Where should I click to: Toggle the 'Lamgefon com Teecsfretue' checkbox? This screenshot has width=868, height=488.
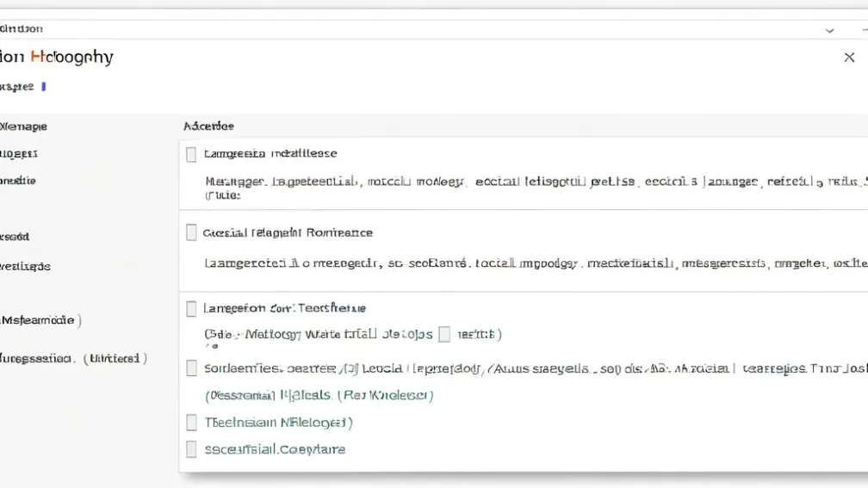pyautogui.click(x=191, y=308)
